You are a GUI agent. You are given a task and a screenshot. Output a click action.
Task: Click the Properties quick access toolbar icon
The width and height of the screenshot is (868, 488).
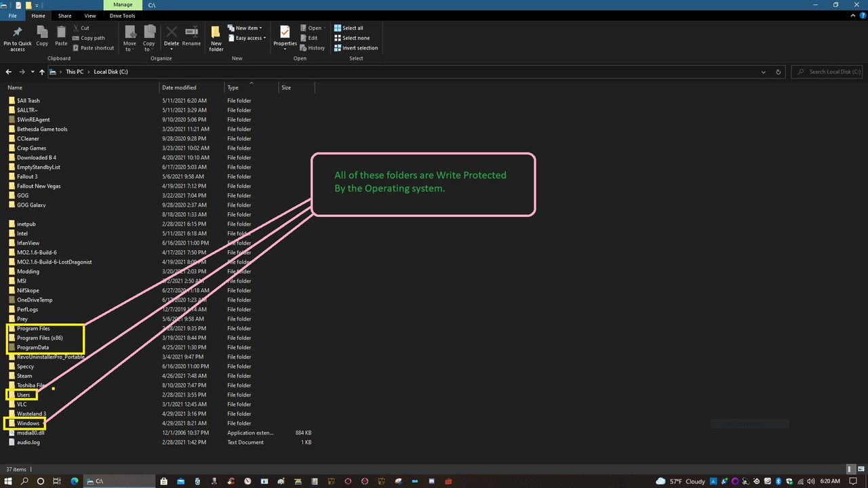(x=18, y=5)
